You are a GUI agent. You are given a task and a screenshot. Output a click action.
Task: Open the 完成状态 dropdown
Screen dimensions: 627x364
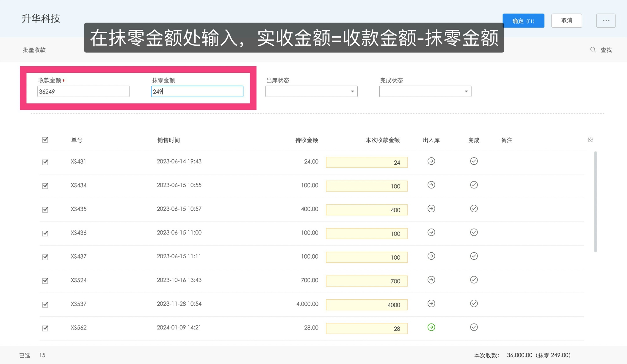point(425,91)
